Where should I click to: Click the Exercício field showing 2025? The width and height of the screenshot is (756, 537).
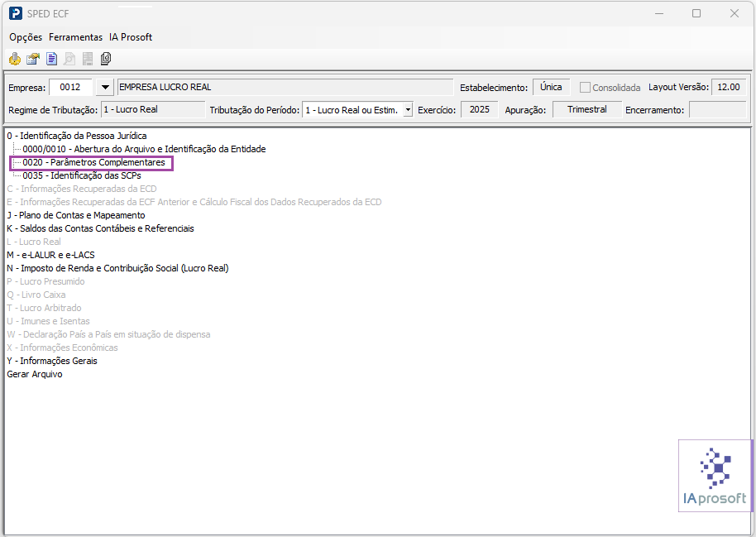pyautogui.click(x=480, y=109)
